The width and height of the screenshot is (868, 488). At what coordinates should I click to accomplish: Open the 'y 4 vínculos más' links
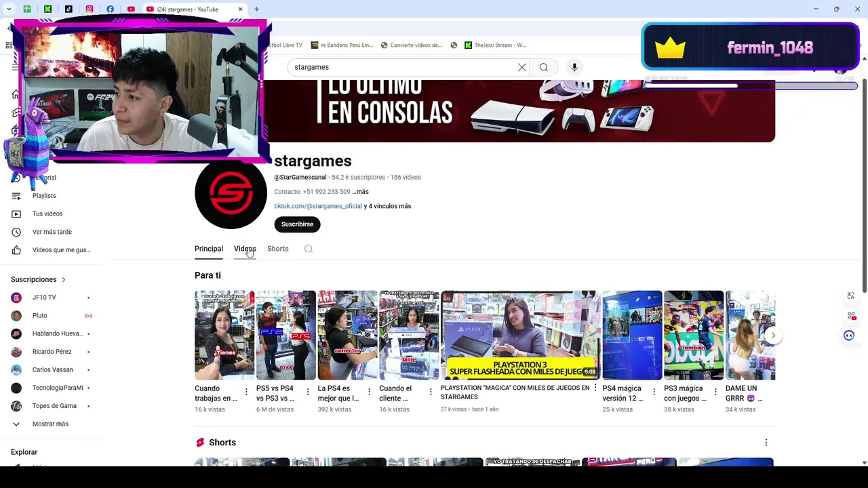387,206
